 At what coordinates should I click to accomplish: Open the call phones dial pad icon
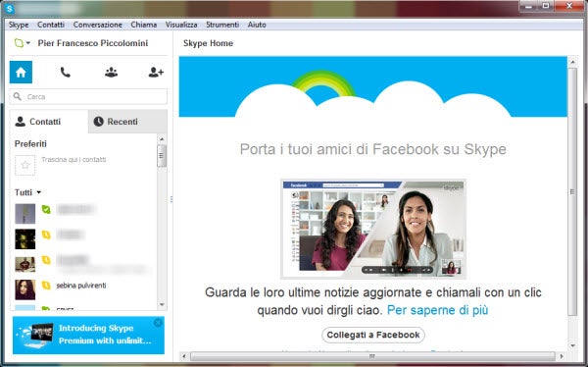pos(66,72)
